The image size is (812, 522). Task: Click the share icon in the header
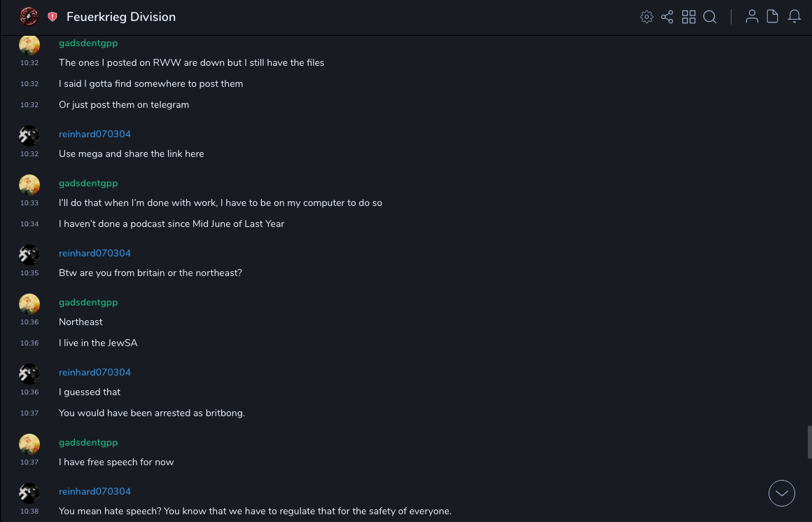pos(667,17)
